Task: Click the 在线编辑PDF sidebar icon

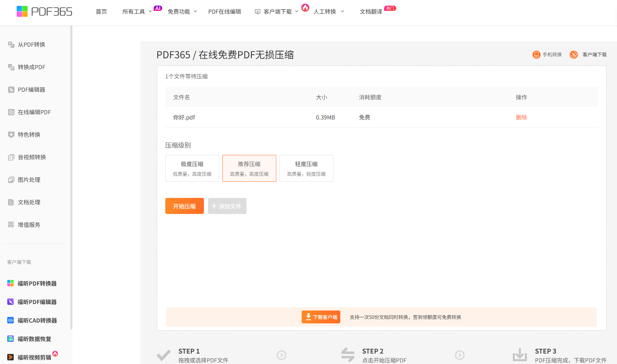Action: coord(11,112)
